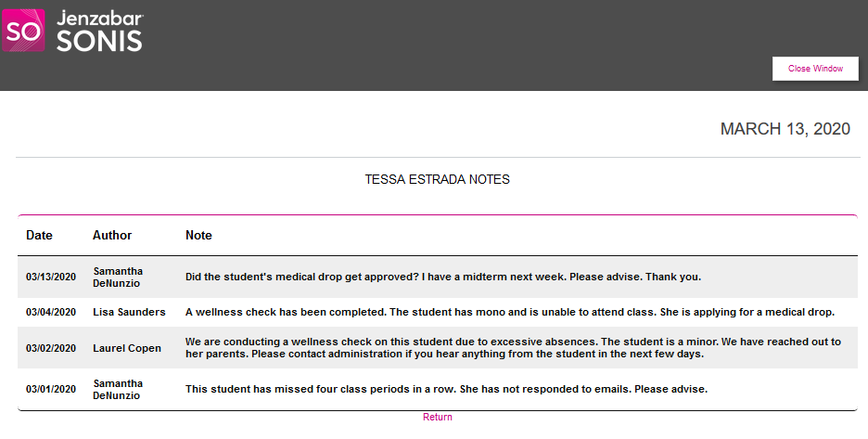
Task: Click Samantha DeNunzio in the 03/13 row
Action: pyautogui.click(x=119, y=277)
